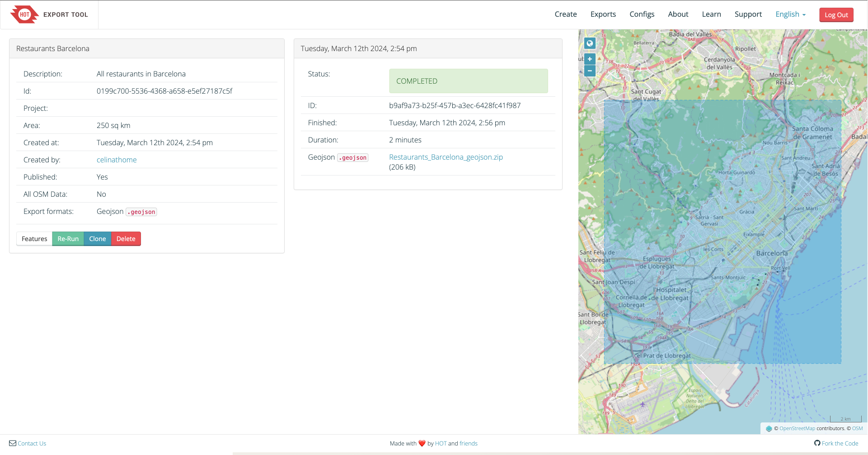This screenshot has width=868, height=455.
Task: Delete the Restaurants Barcelona export
Action: coord(126,239)
